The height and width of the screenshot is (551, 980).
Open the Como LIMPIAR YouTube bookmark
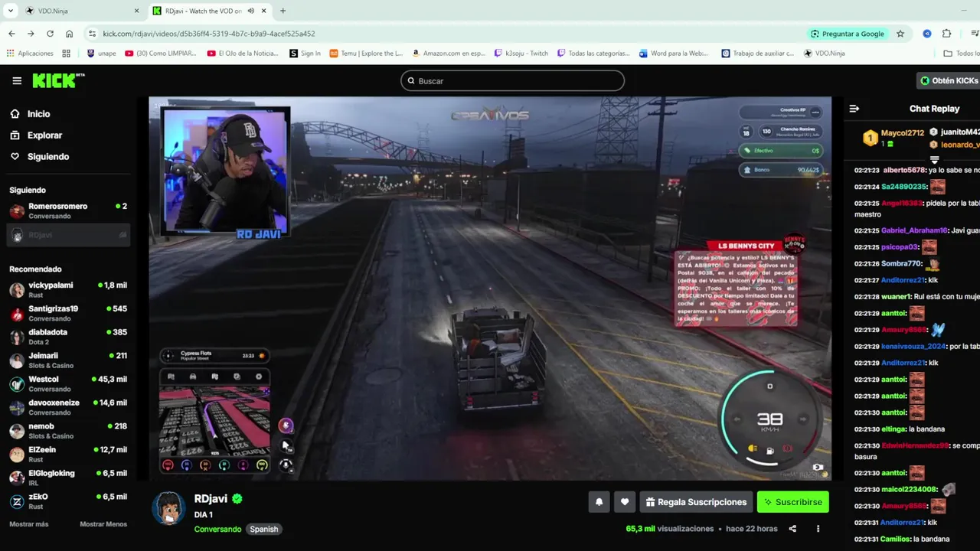161,54
